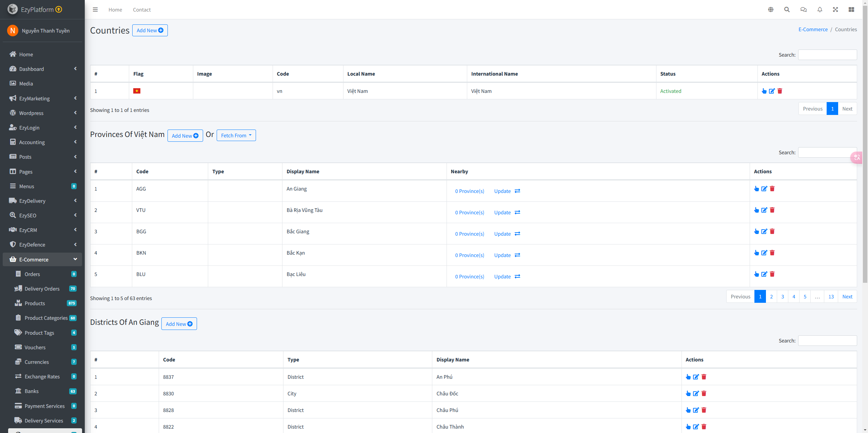This screenshot has width=868, height=433.
Task: Delete the Châu Đốc district row
Action: point(704,393)
